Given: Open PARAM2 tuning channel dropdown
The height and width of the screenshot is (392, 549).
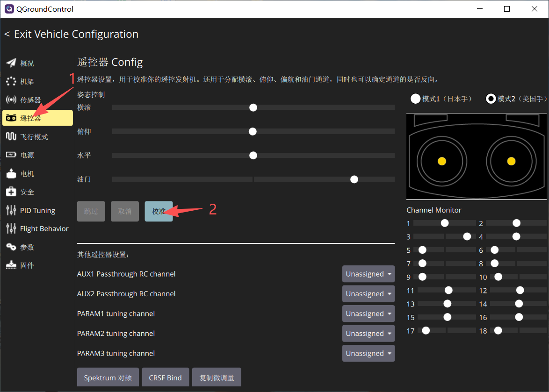Looking at the screenshot, I should click(368, 333).
